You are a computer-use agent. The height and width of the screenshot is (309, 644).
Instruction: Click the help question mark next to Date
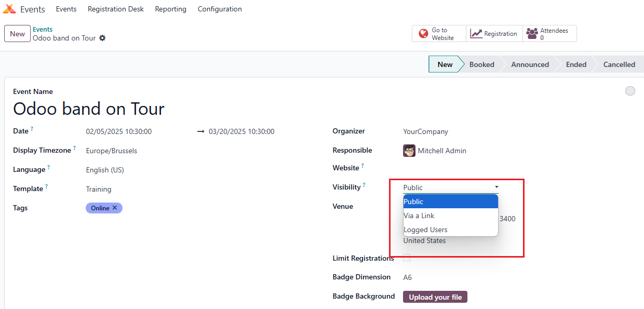click(32, 128)
